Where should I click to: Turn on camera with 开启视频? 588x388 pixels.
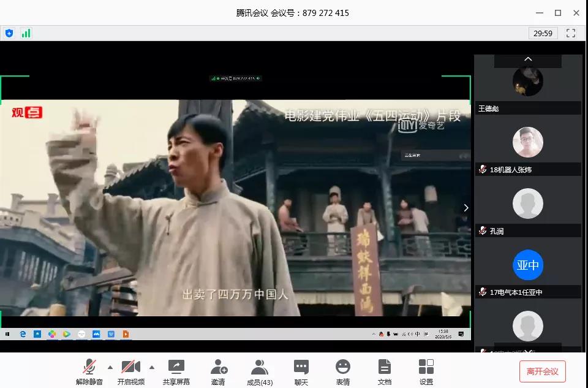pos(131,372)
